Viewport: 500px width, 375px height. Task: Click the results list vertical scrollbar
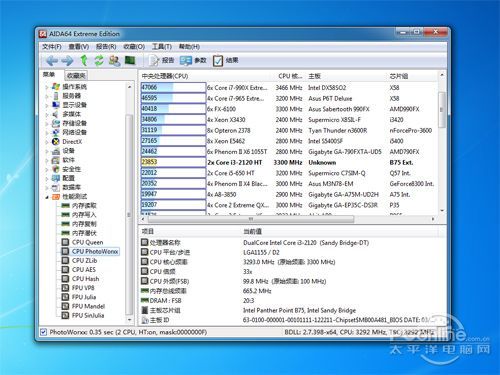(442, 110)
